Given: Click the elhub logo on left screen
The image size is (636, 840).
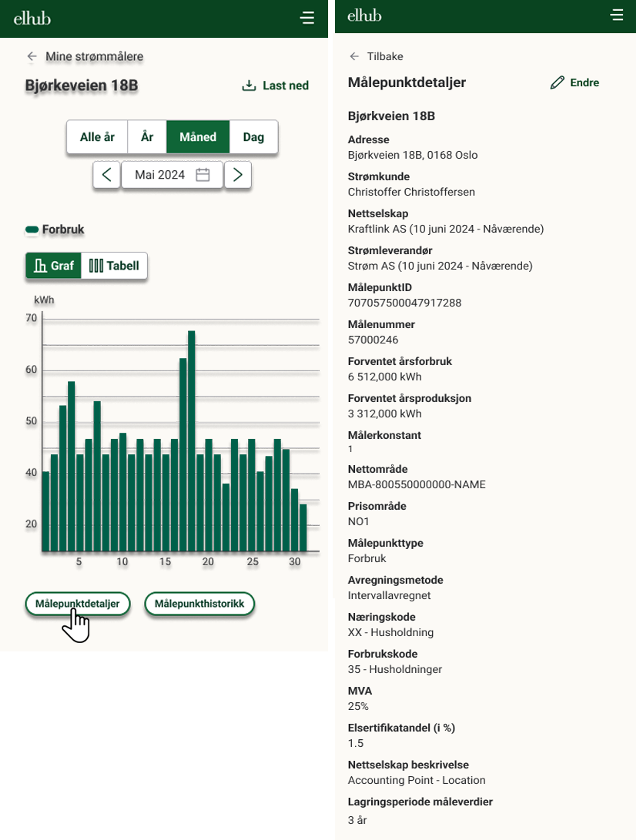Looking at the screenshot, I should tap(32, 18).
